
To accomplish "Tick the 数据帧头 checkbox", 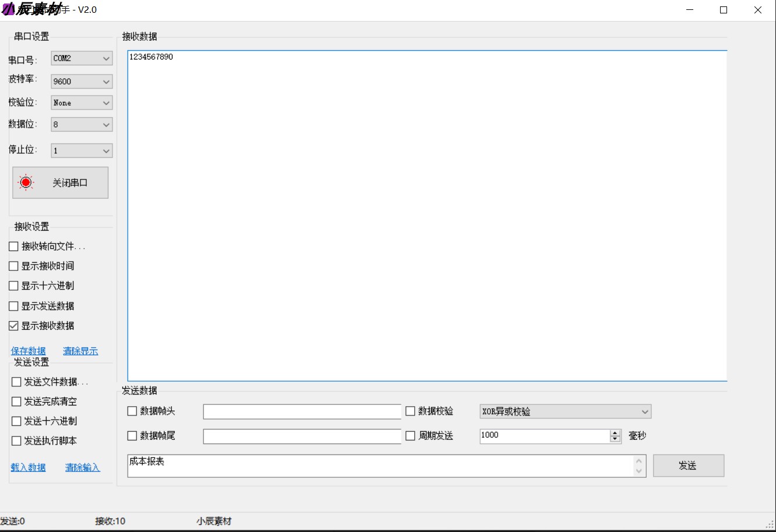I will pyautogui.click(x=132, y=411).
